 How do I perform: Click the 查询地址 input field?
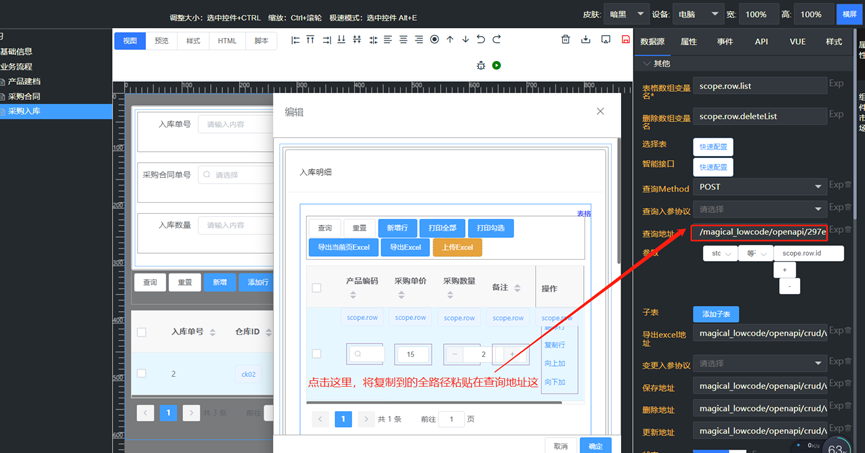[x=760, y=232]
